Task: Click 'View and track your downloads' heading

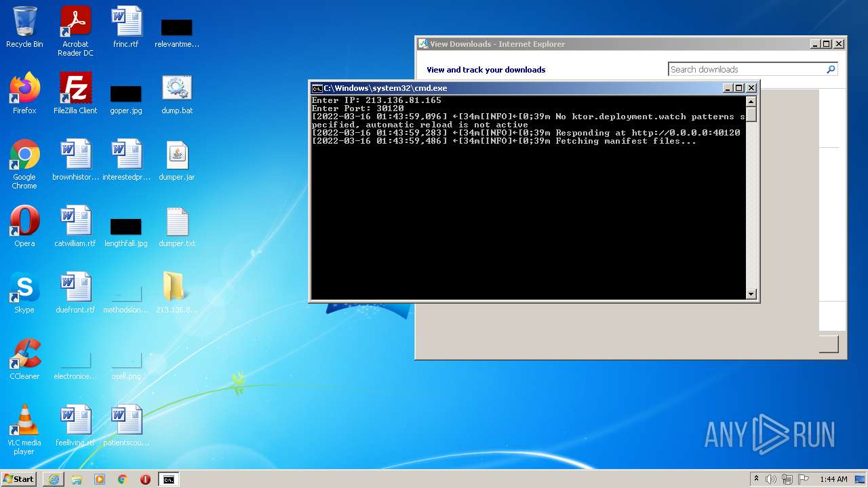Action: pos(486,70)
